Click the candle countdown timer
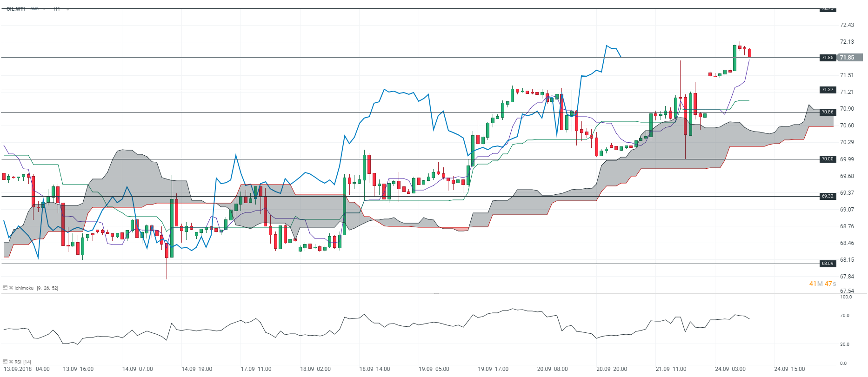 (x=822, y=284)
